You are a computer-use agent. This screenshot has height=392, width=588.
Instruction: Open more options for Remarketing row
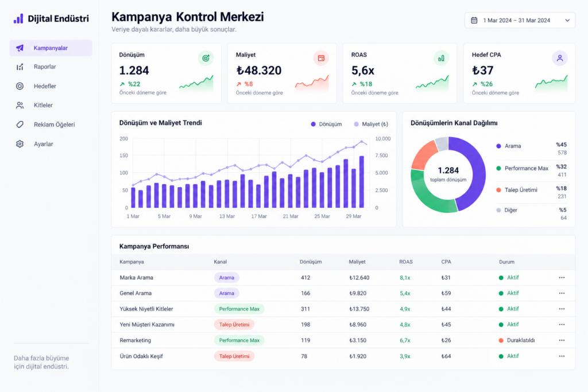coord(562,340)
